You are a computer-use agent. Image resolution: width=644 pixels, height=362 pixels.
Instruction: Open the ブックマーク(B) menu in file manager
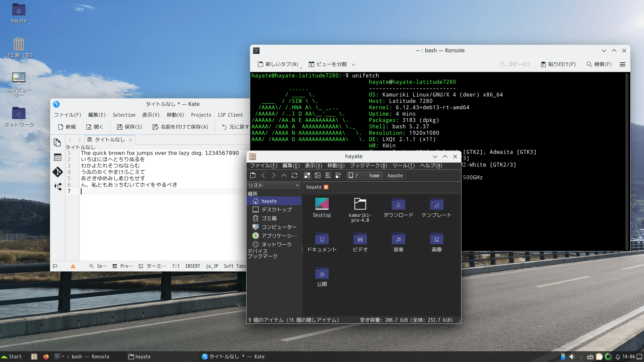(369, 166)
